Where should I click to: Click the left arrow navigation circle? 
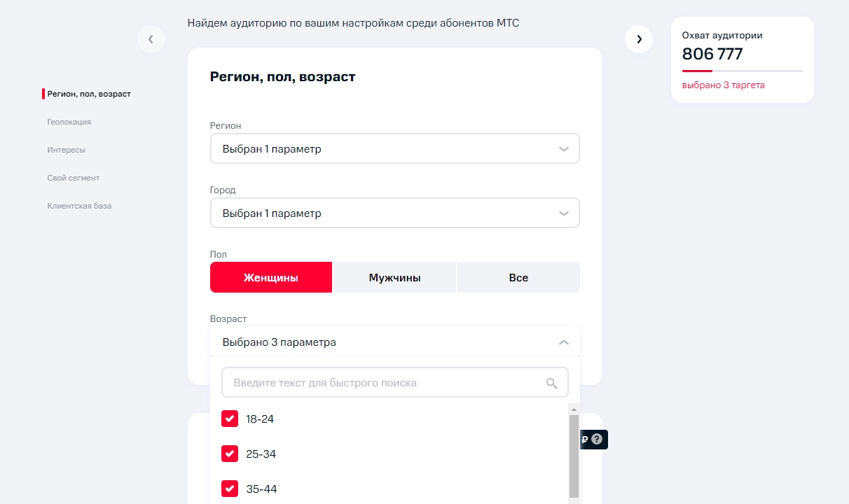click(151, 39)
